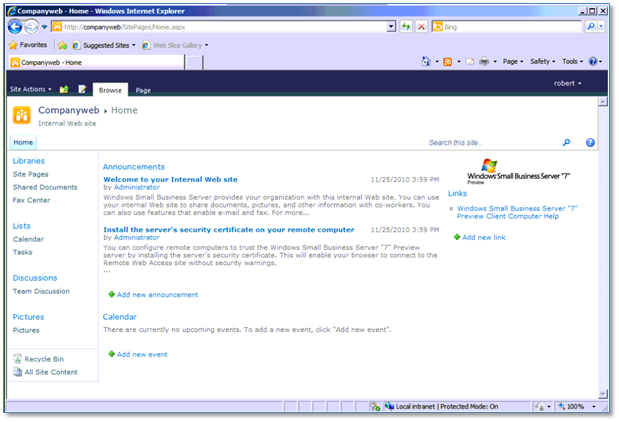
Task: Open the IE Page menu
Action: [x=513, y=62]
